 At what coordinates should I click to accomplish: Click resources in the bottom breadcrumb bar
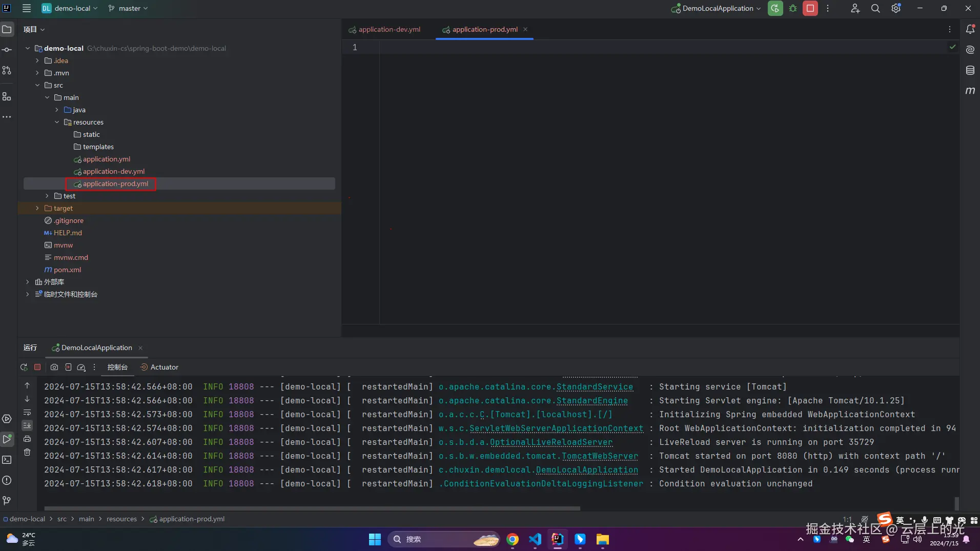click(x=121, y=519)
